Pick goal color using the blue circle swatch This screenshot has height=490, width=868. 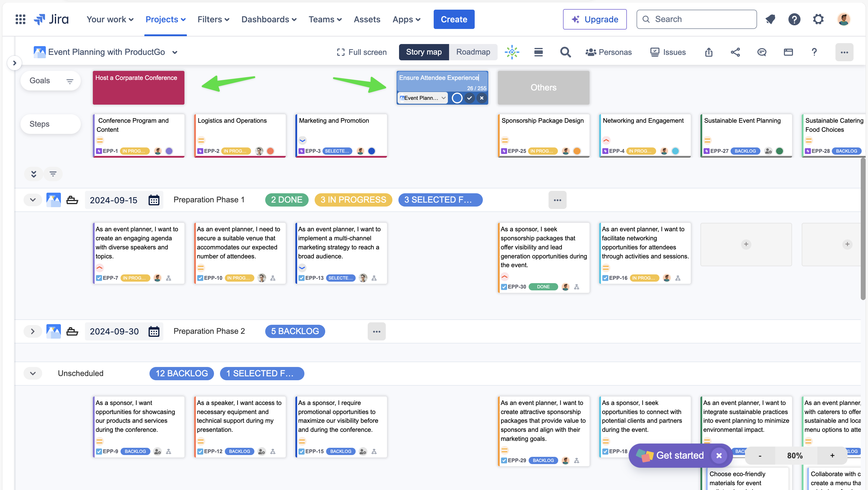pos(457,98)
